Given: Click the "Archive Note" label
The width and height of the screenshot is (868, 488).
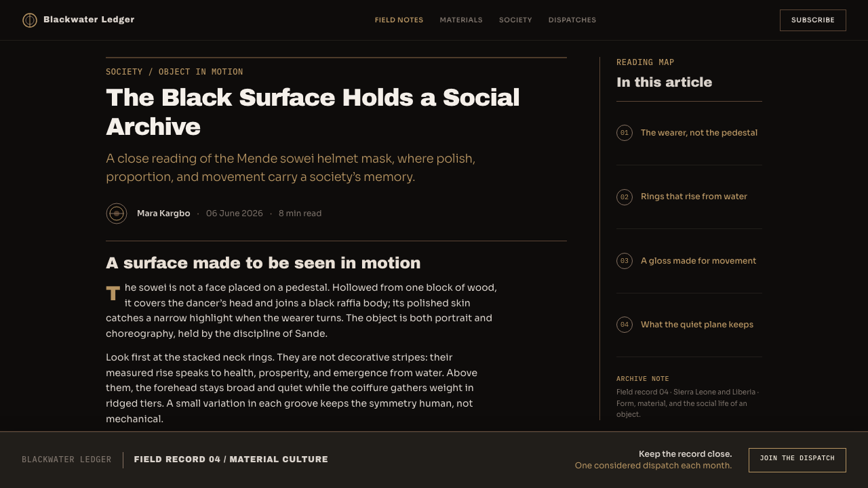Looking at the screenshot, I should [x=643, y=379].
